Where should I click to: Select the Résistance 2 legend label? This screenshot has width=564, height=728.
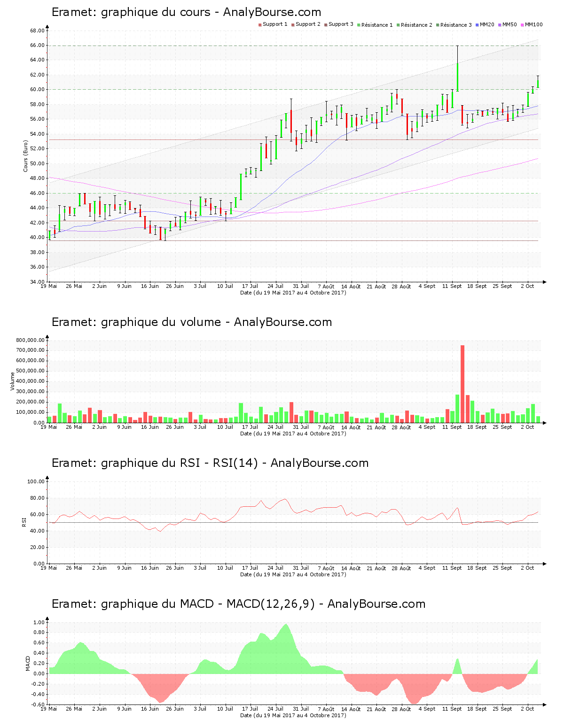[x=416, y=25]
